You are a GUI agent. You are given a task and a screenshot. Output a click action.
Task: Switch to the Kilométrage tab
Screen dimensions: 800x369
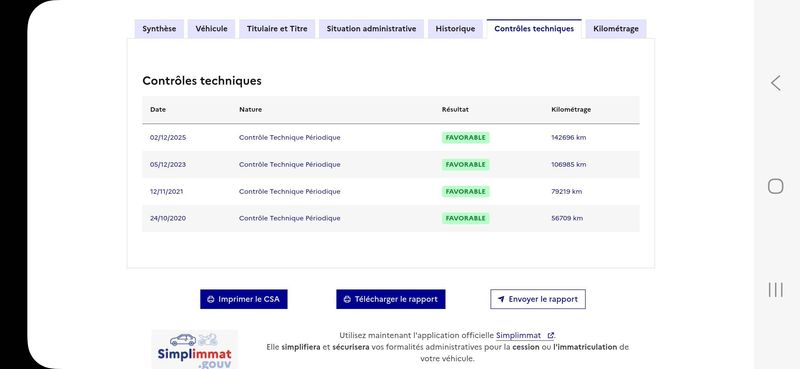(x=616, y=29)
